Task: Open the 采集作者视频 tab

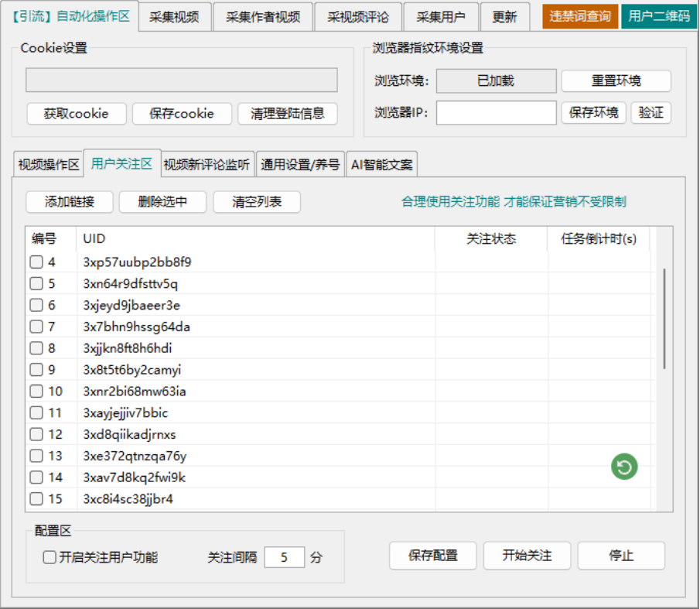Action: click(x=263, y=17)
